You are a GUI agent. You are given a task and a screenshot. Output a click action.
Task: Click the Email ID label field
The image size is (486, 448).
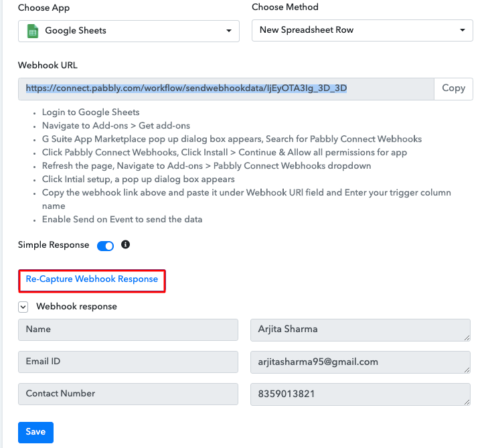click(x=128, y=362)
